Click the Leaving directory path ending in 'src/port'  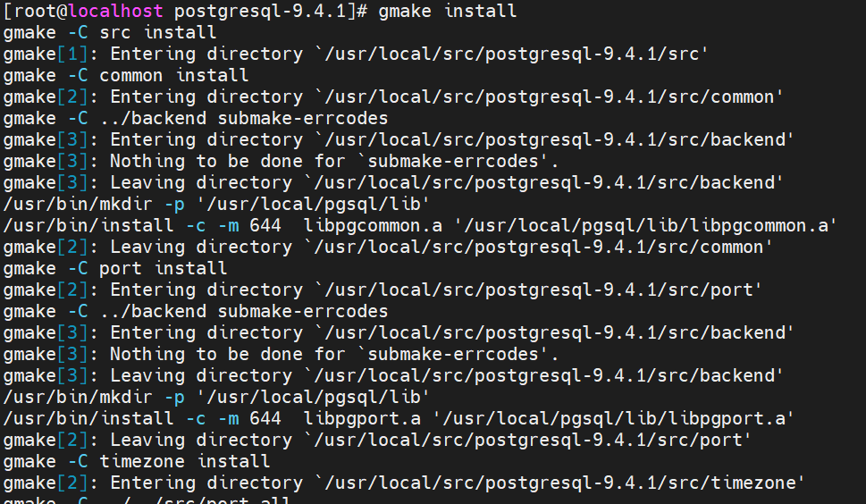click(531, 441)
